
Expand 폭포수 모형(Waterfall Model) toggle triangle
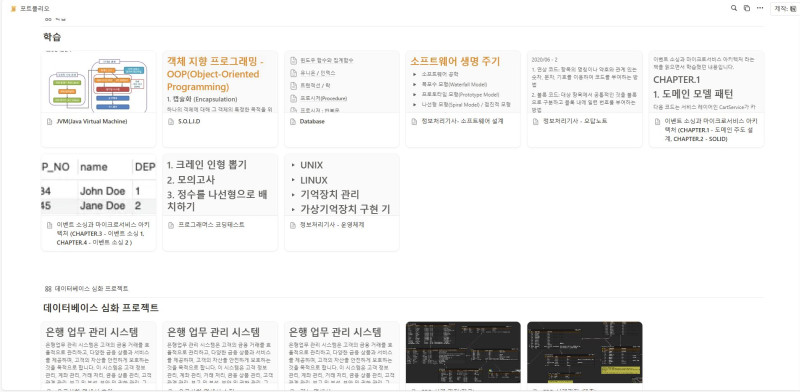(x=414, y=84)
